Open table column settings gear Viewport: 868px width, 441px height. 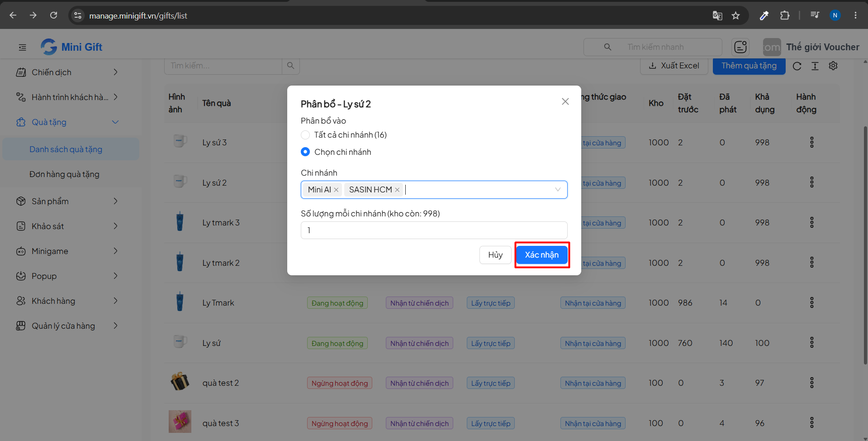[833, 66]
